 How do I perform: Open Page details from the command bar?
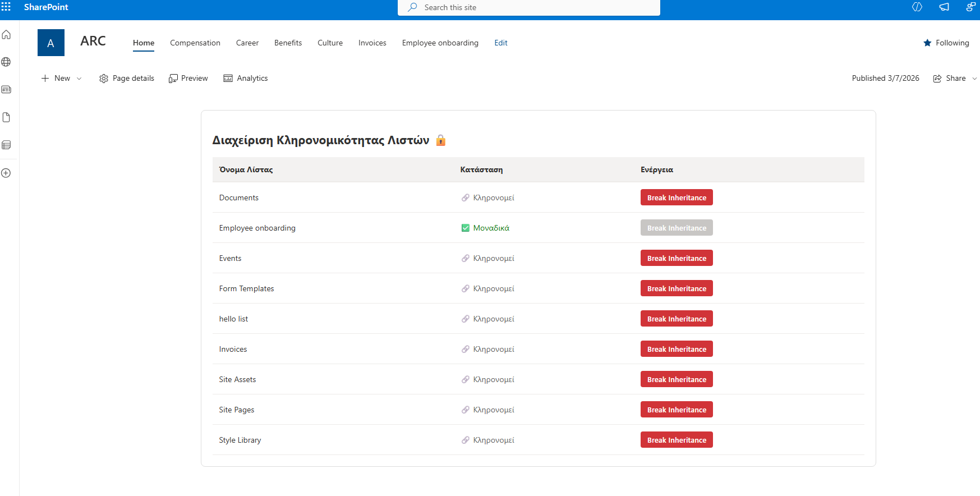(x=127, y=79)
